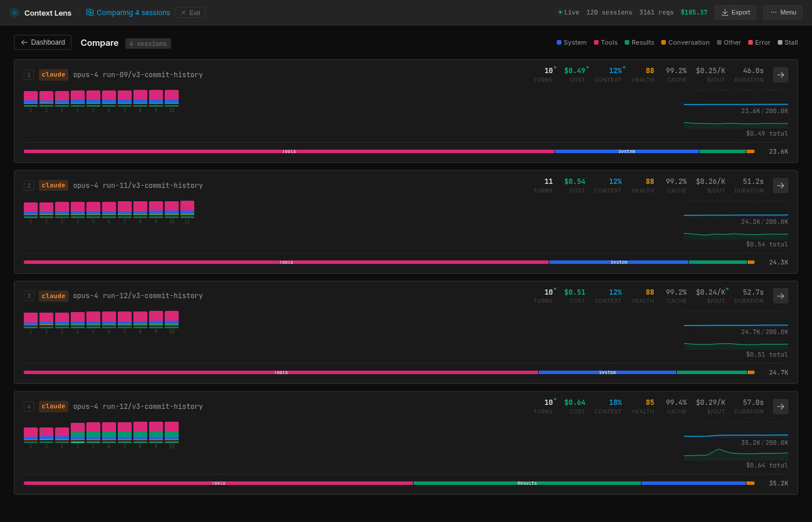Toggle the Stall legend entry

[x=788, y=42]
